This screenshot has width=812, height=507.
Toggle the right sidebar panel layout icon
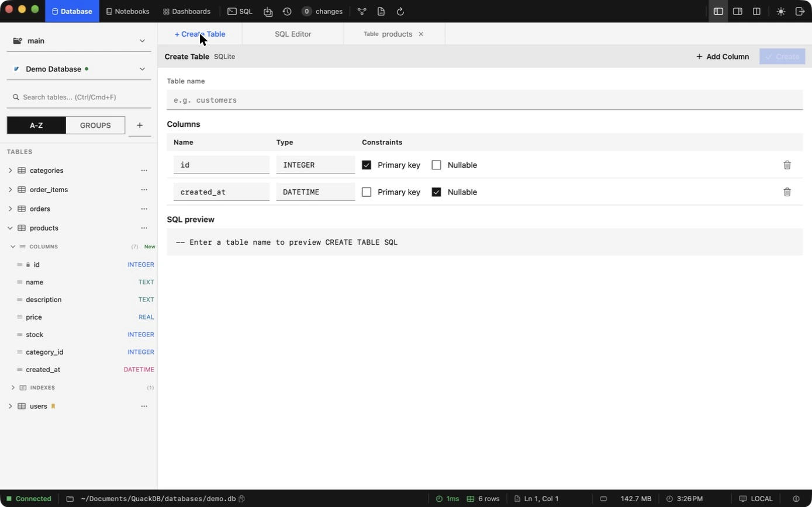point(738,11)
